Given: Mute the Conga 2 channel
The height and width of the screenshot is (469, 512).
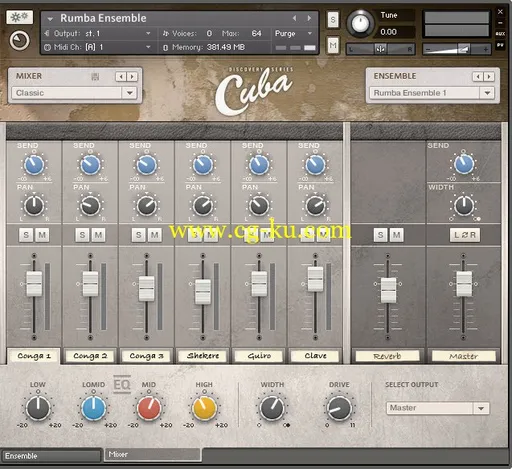Looking at the screenshot, I should point(98,235).
